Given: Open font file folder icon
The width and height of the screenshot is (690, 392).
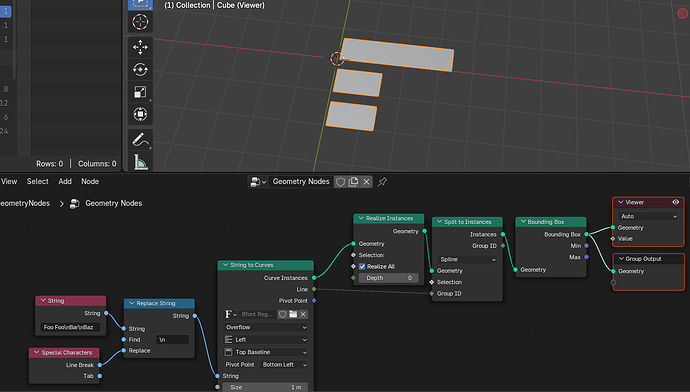Looking at the screenshot, I should [x=293, y=314].
